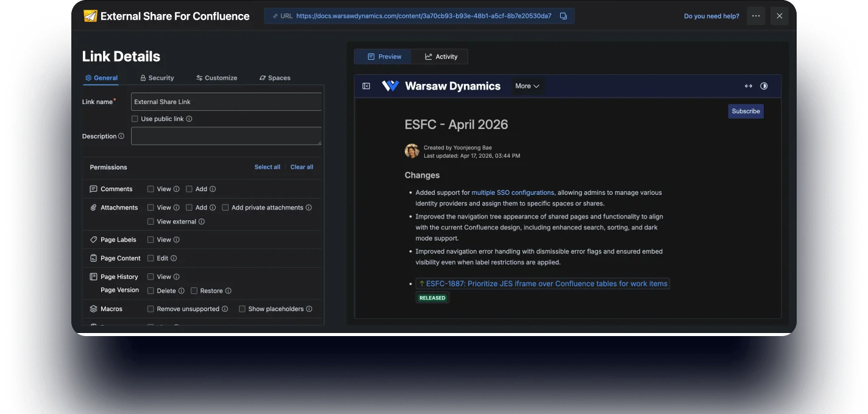Click the info icon next to Restore
The width and height of the screenshot is (868, 414).
click(229, 291)
